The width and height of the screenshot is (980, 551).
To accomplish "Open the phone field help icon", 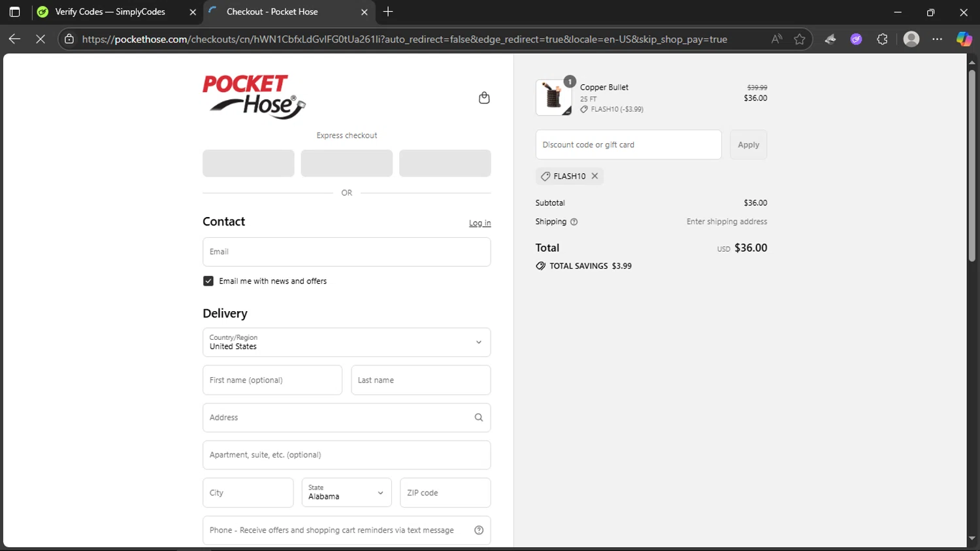I will tap(479, 530).
